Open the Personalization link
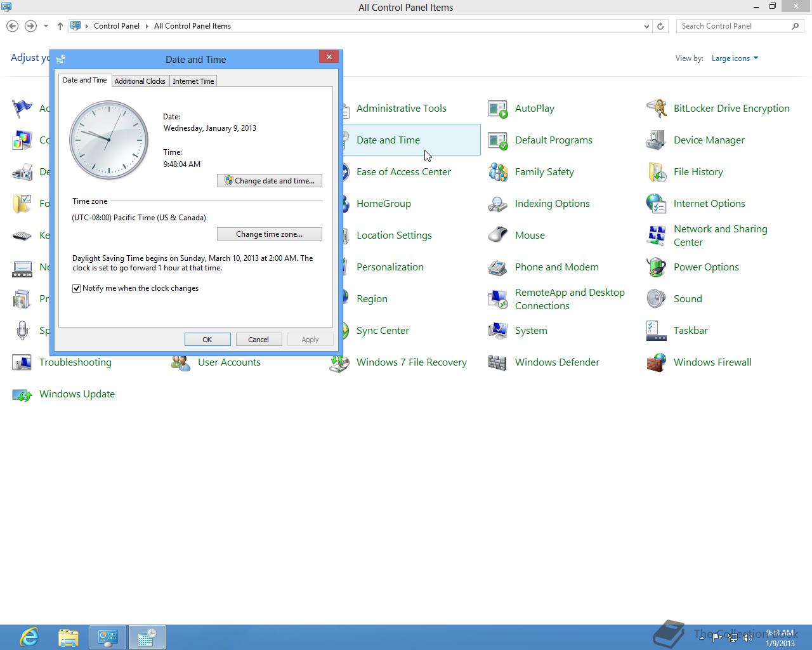Screen dimensions: 812x650 point(390,267)
